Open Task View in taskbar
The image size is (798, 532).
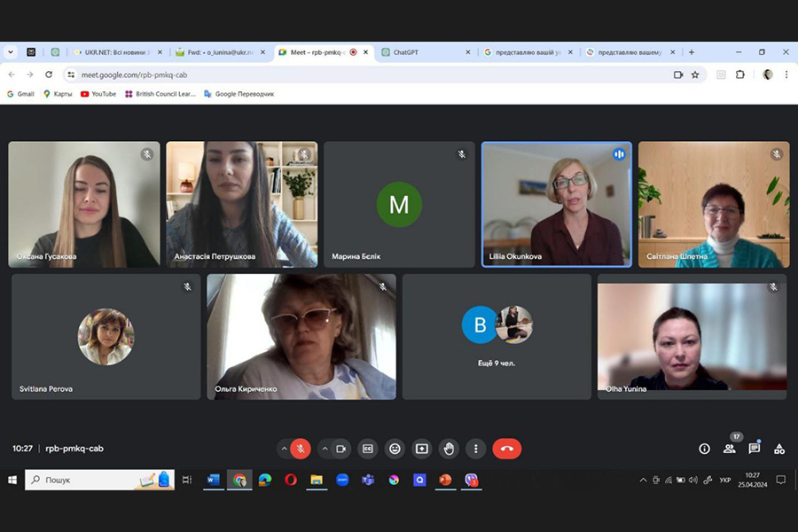(x=187, y=480)
